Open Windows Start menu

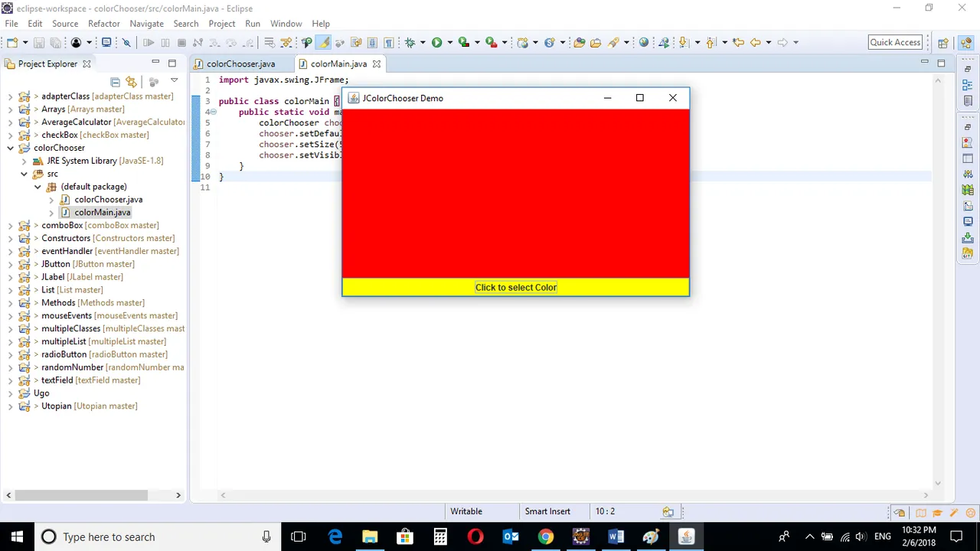(x=17, y=536)
